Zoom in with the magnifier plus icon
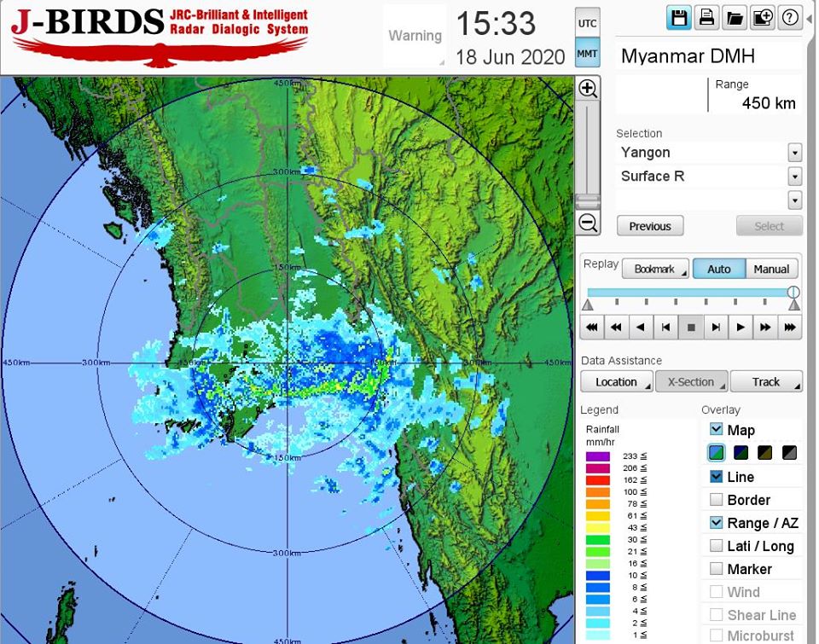819x644 pixels. (588, 89)
